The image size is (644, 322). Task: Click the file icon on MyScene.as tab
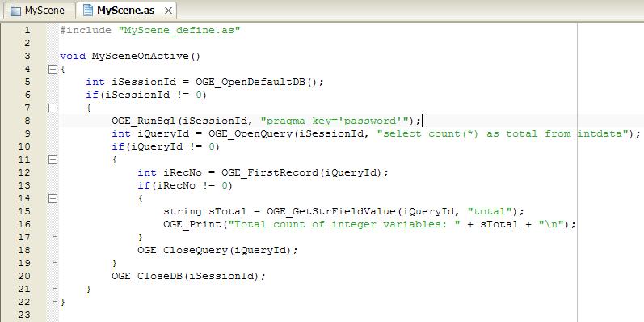click(87, 11)
